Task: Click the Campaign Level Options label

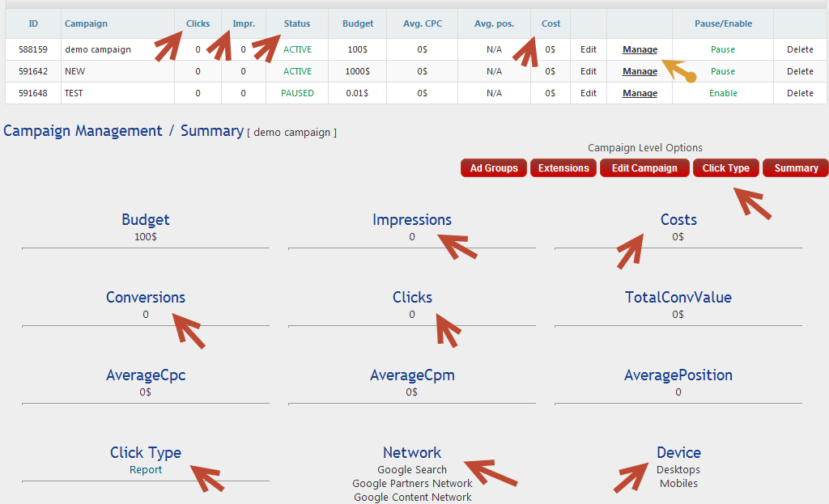Action: tap(645, 148)
